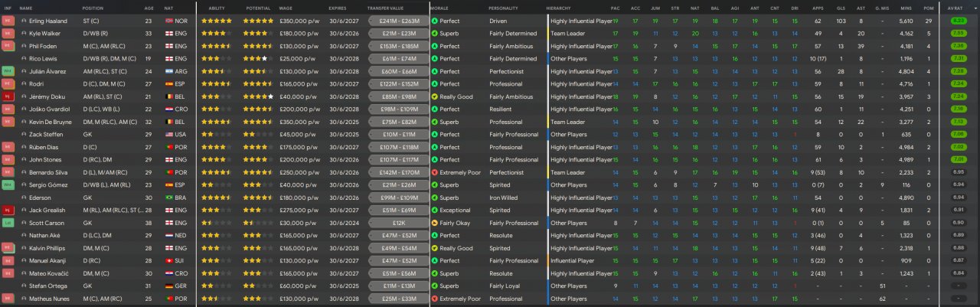Click Jérémy Doku's red Inj injury badge
Viewport: 980px width, 307px height.
(8, 96)
